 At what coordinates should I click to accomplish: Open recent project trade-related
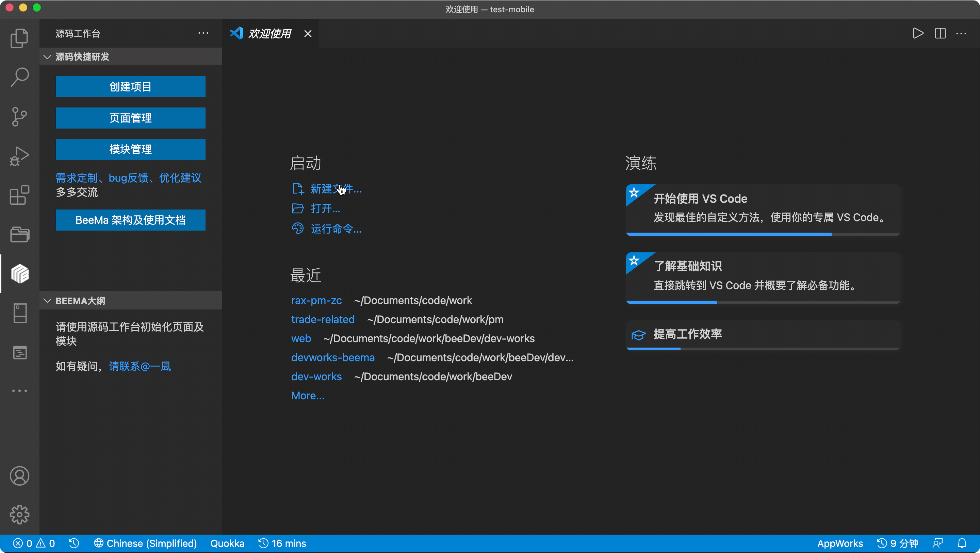tap(323, 319)
